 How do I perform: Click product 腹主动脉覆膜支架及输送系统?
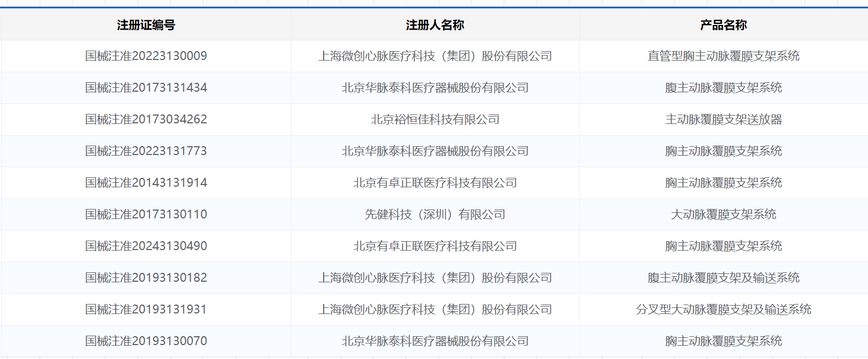[723, 278]
